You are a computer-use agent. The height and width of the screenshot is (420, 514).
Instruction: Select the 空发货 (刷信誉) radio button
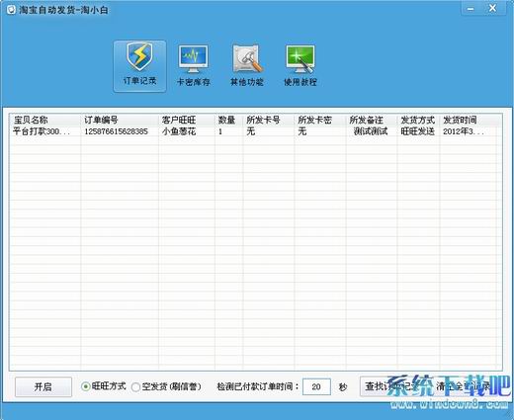point(135,386)
